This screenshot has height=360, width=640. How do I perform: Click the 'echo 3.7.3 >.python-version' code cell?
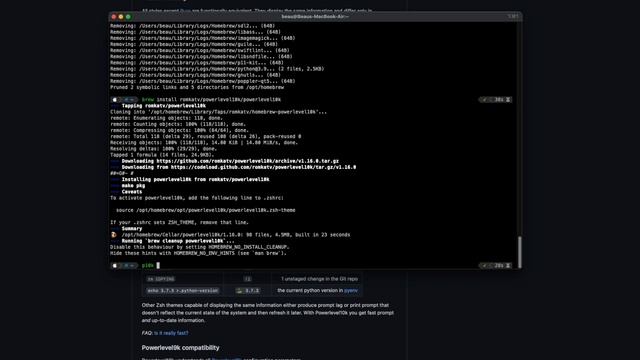tap(182, 291)
